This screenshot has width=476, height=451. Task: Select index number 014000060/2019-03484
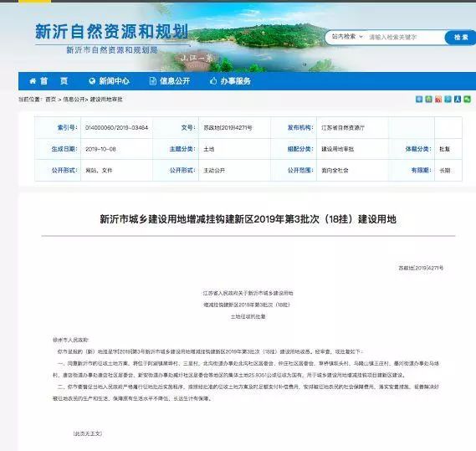(x=116, y=128)
